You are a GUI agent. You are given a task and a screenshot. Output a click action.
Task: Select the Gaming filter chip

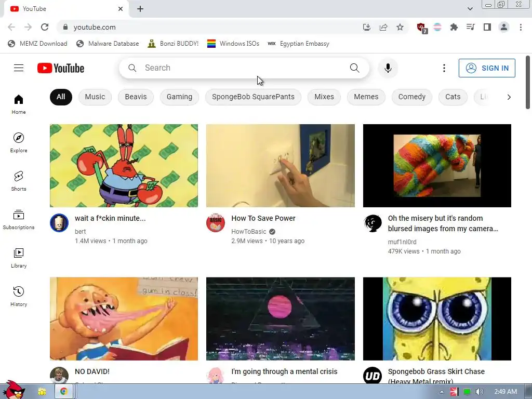179,97
